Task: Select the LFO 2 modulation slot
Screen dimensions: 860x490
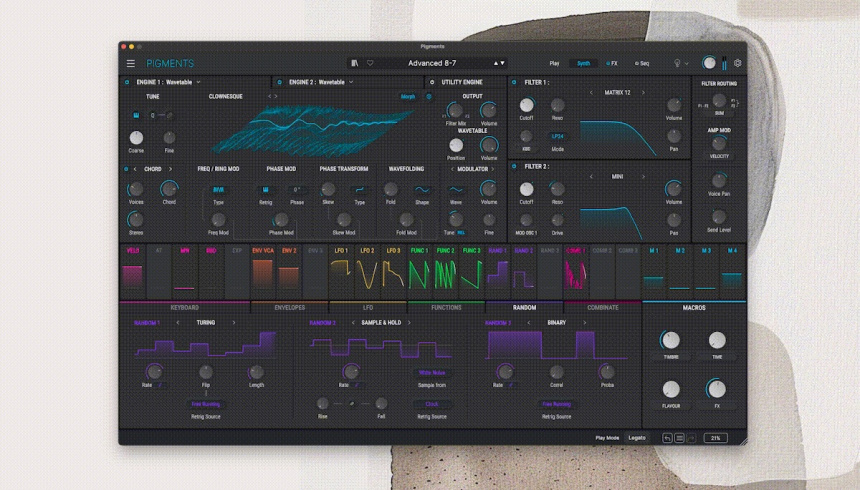Action: click(x=367, y=271)
